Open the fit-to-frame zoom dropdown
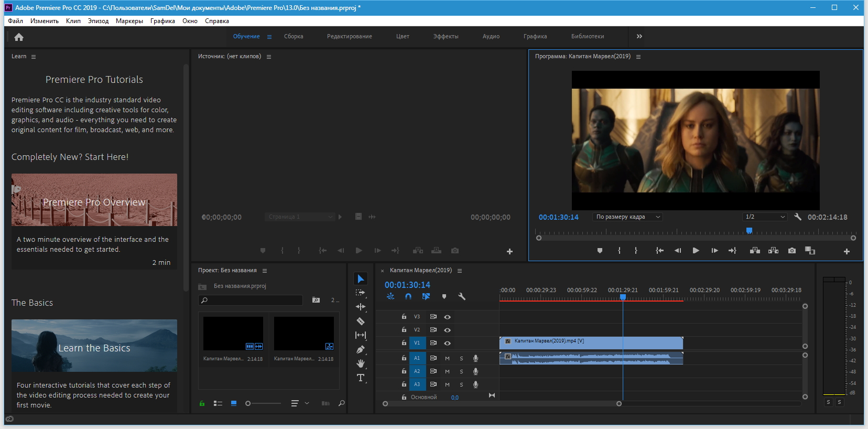The image size is (868, 429). [628, 217]
